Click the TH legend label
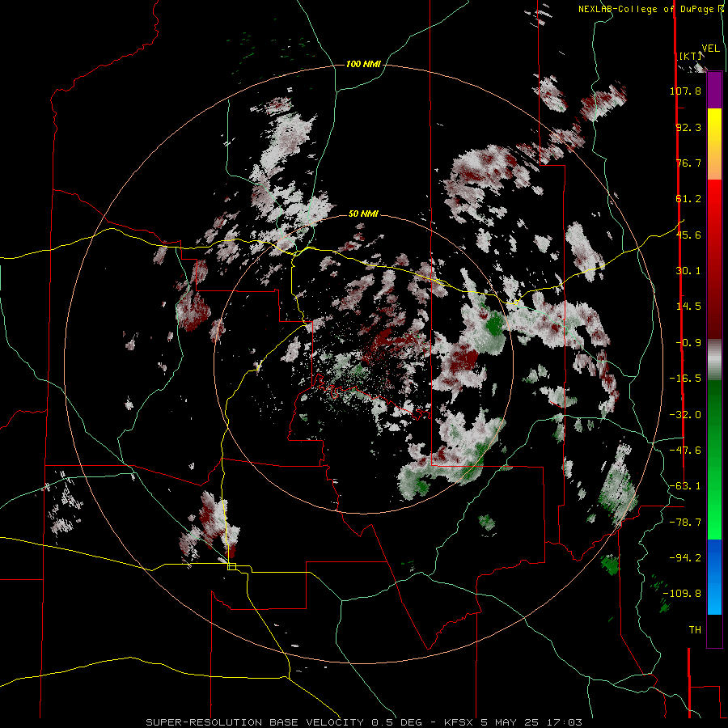The image size is (728, 728). [x=695, y=630]
